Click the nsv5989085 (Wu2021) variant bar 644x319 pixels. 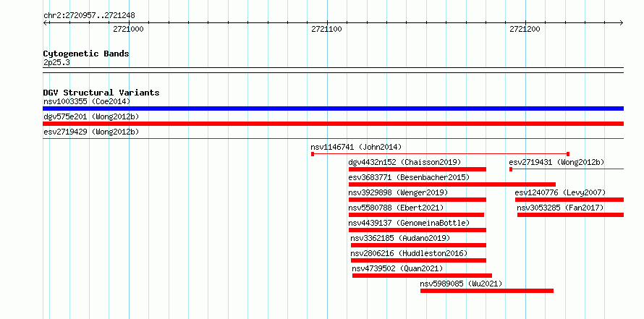pos(487,291)
